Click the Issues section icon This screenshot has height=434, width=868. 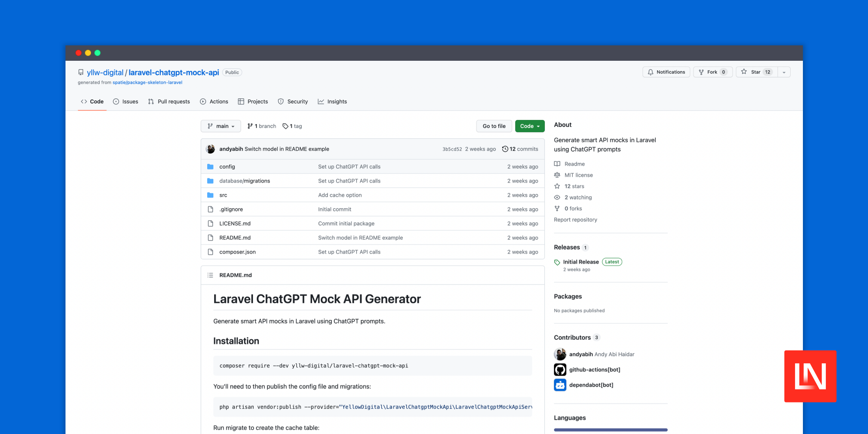point(116,101)
